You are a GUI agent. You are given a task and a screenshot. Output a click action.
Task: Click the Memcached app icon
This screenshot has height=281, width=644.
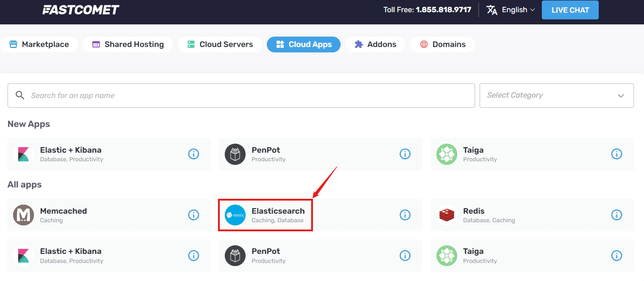coord(24,215)
